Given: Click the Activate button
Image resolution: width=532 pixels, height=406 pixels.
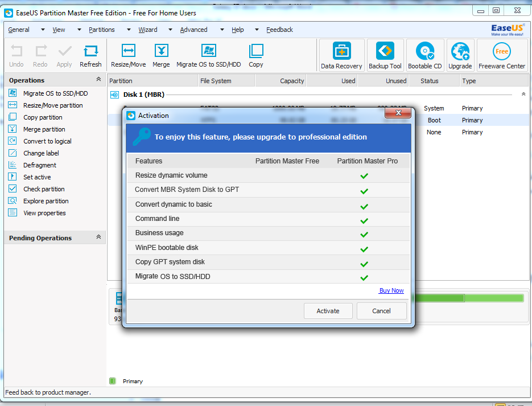Looking at the screenshot, I should click(x=328, y=311).
